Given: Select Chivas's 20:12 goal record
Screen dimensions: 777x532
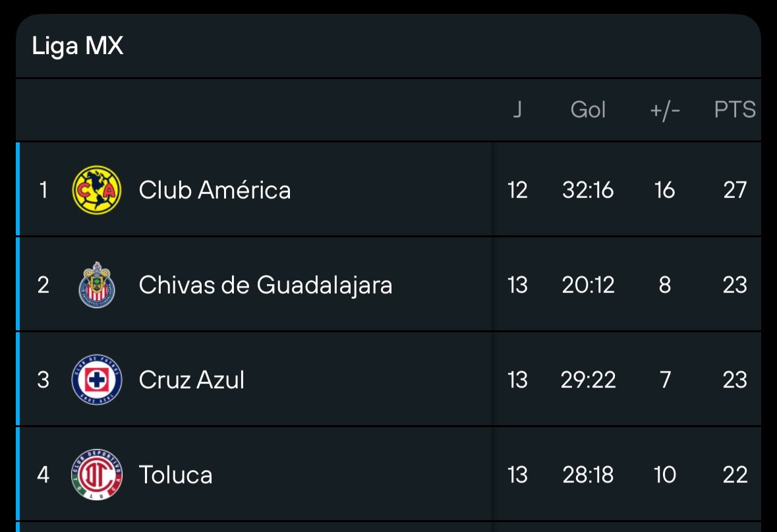Looking at the screenshot, I should (x=588, y=285).
